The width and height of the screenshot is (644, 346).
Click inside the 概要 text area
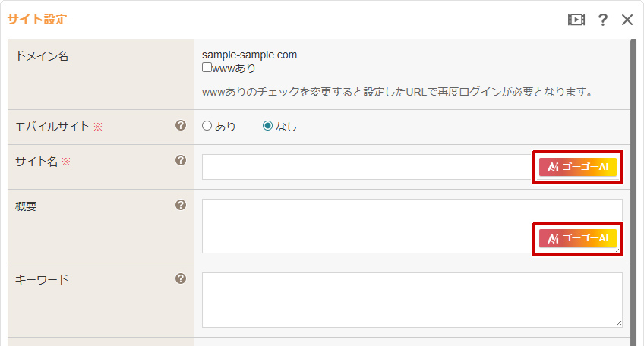365,225
